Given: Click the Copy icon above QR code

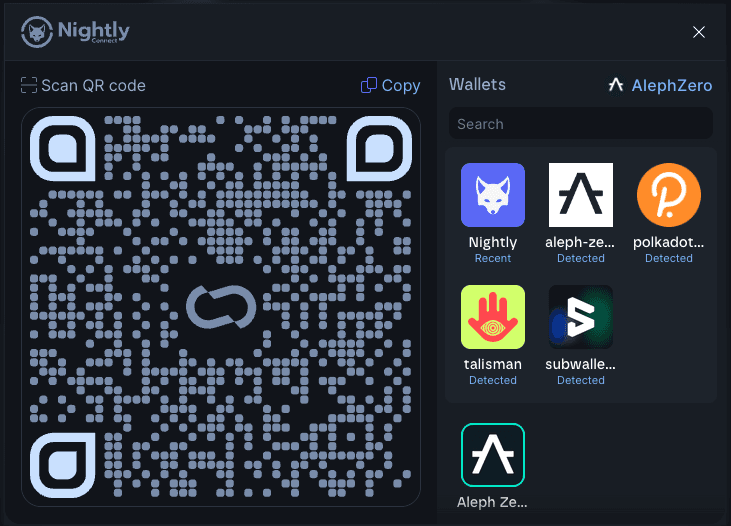Looking at the screenshot, I should 369,85.
